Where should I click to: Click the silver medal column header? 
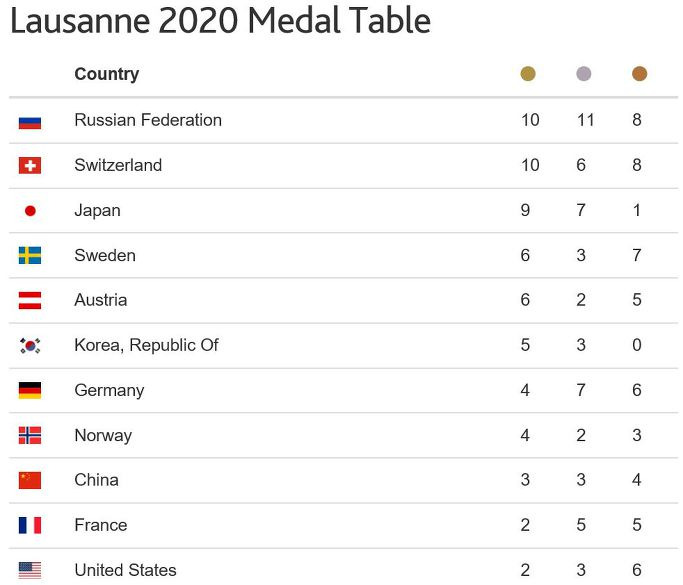[584, 74]
